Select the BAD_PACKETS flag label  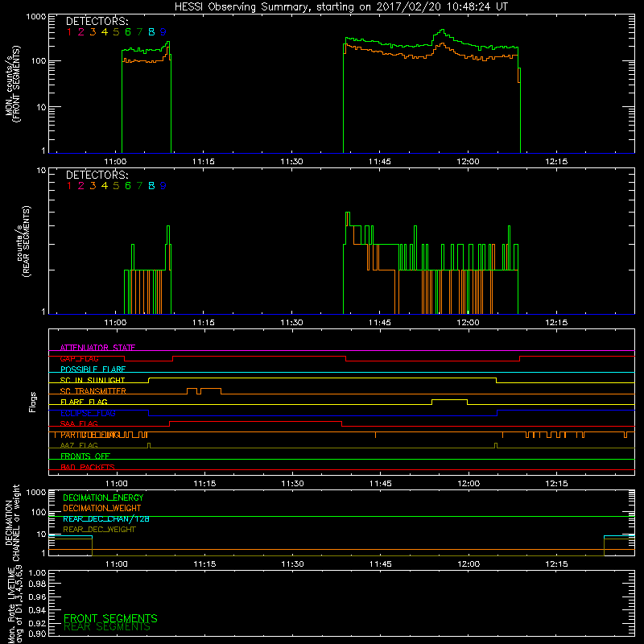coord(88,467)
